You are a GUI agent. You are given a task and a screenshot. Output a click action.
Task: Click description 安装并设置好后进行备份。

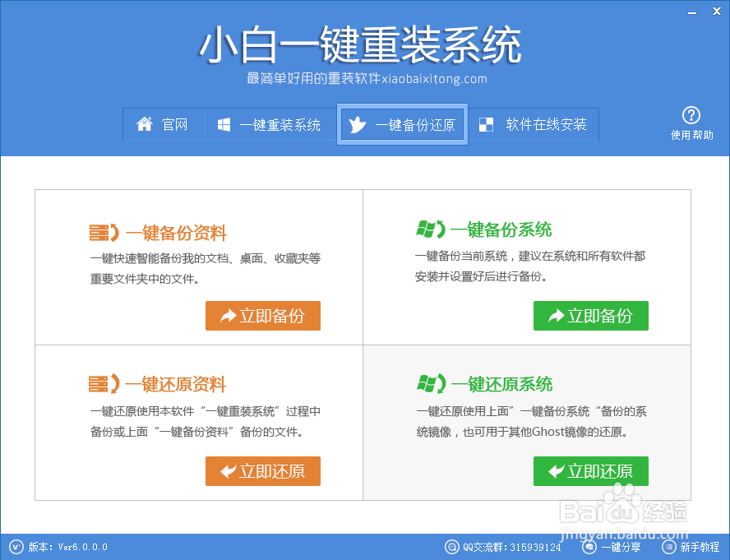point(481,276)
